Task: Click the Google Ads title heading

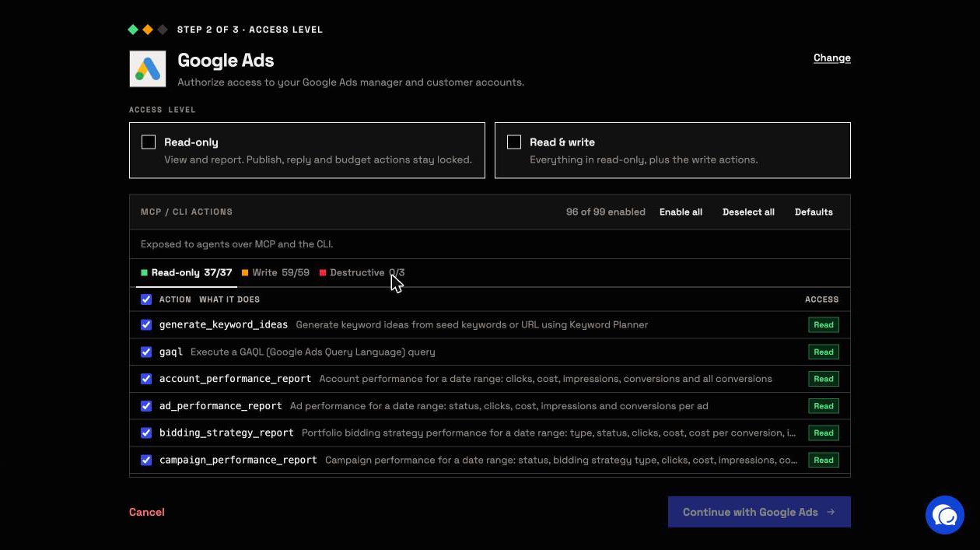Action: (226, 60)
